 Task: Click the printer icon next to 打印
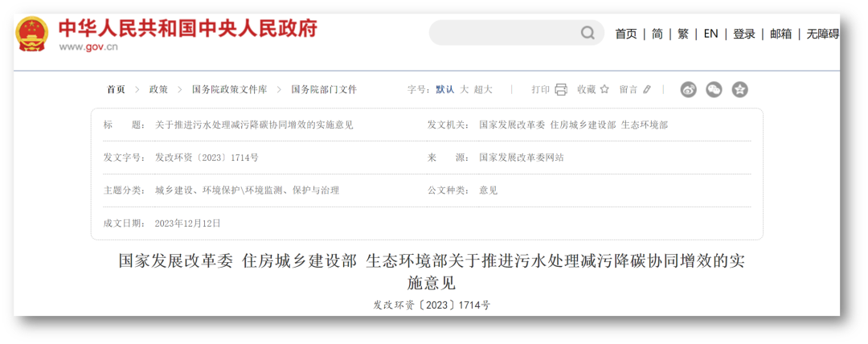(561, 89)
